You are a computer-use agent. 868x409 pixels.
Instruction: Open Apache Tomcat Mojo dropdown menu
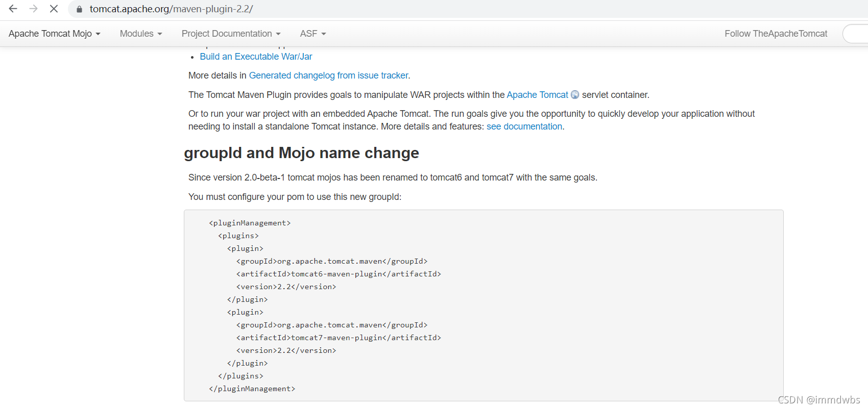tap(54, 34)
